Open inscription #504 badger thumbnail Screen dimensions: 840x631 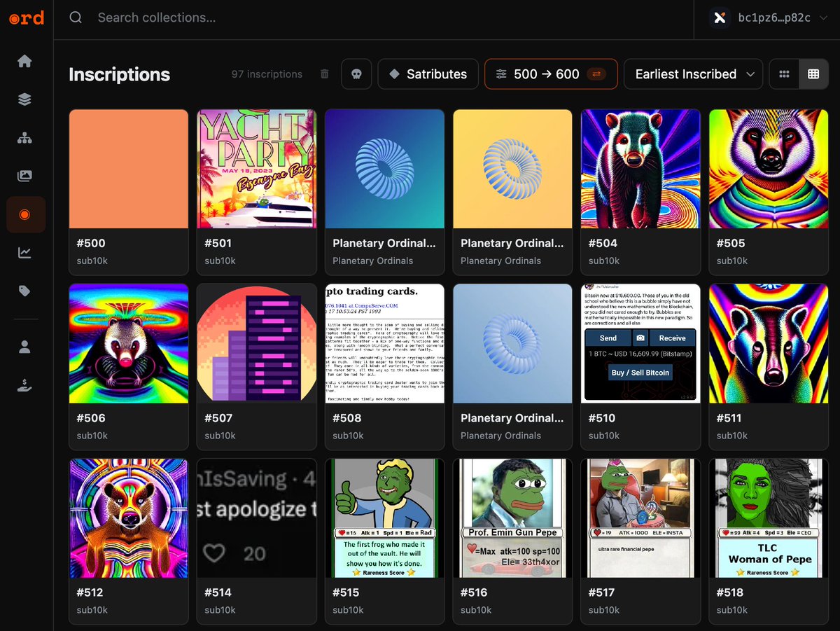pos(640,169)
